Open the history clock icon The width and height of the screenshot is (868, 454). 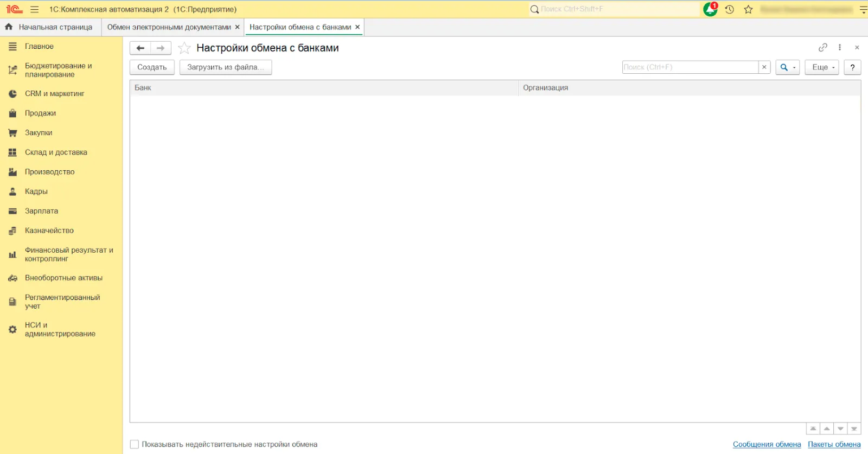(730, 9)
